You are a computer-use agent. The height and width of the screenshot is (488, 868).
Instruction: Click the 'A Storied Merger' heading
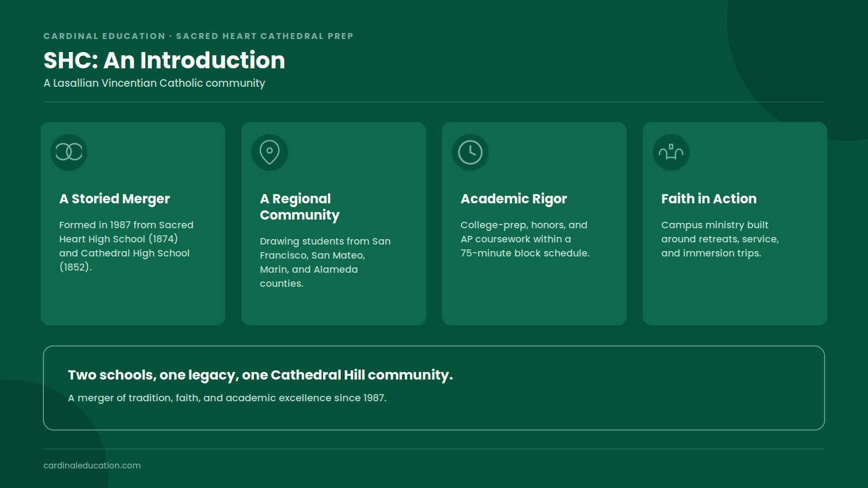pos(114,199)
